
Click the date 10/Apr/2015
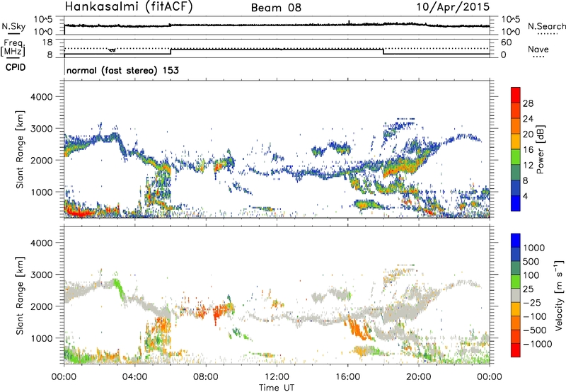[453, 7]
